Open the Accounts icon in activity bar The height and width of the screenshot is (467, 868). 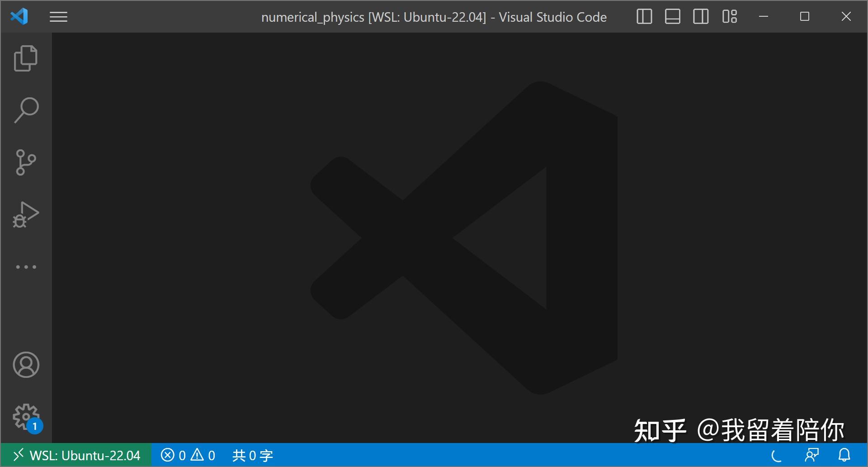(x=26, y=365)
